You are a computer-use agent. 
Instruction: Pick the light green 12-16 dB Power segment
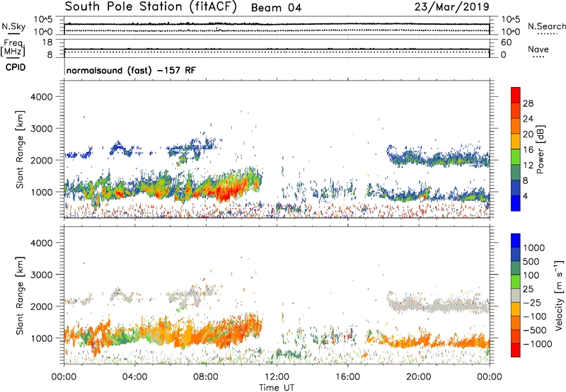pos(516,157)
